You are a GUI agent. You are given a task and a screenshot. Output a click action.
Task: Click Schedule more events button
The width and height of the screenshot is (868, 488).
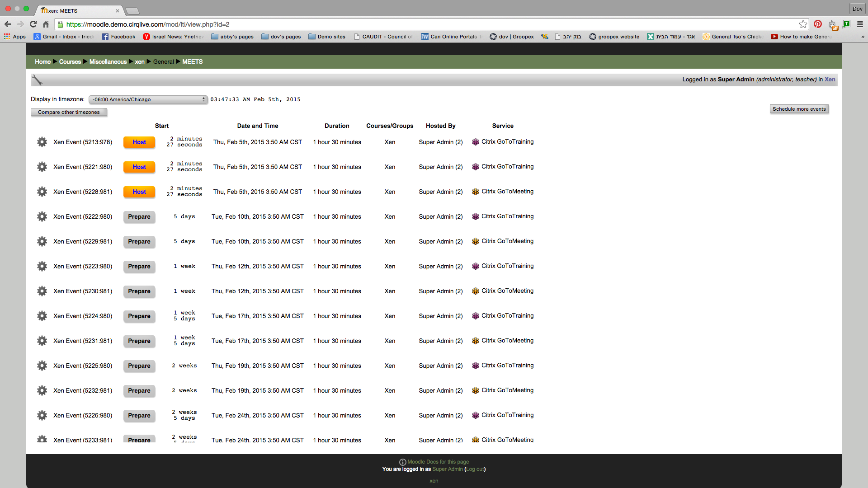tap(799, 109)
